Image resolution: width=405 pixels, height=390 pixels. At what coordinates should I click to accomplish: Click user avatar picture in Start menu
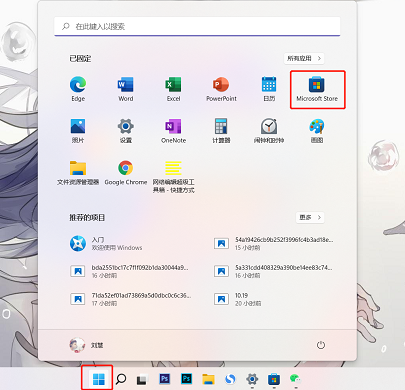click(77, 345)
